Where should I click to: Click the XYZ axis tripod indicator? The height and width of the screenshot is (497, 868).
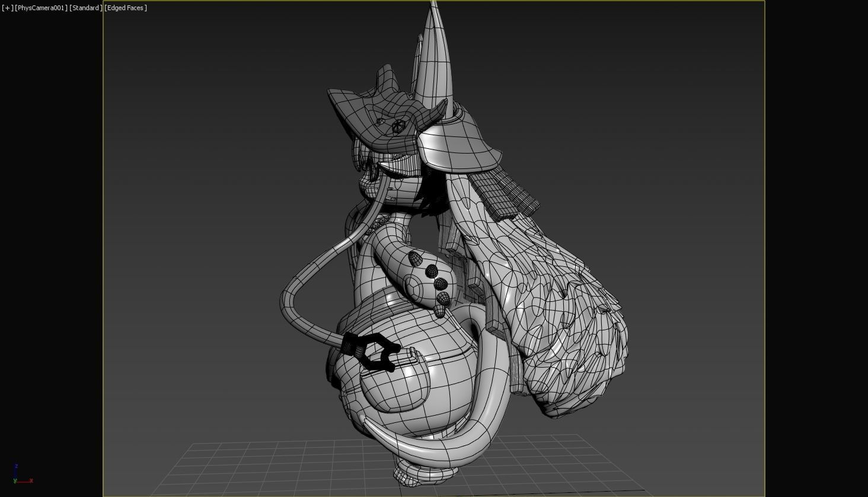tap(23, 474)
